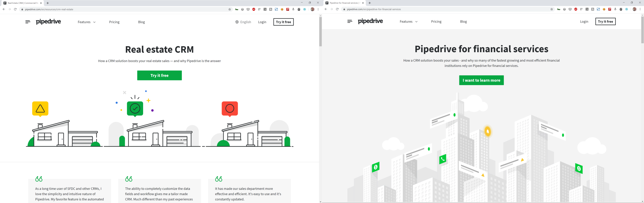Click the AdBlock Plus extension in left window

point(254,9)
